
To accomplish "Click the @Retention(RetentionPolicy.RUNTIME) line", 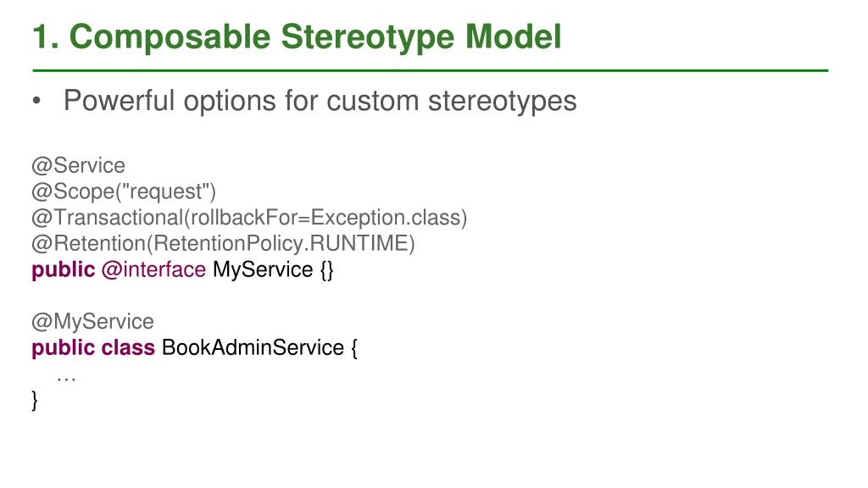I will (x=223, y=243).
